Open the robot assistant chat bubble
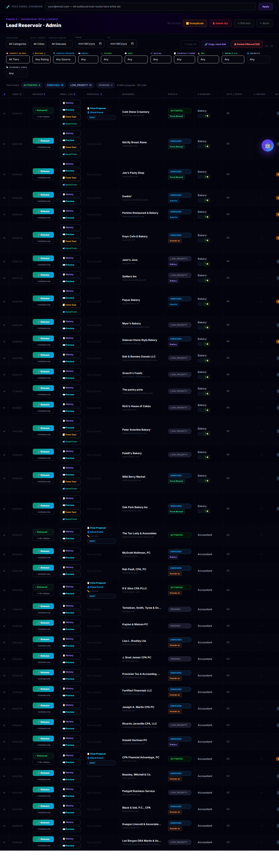This screenshot has height=868, width=279. [x=267, y=146]
